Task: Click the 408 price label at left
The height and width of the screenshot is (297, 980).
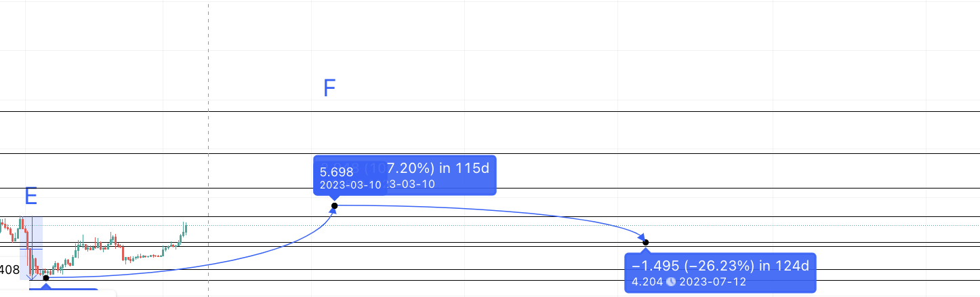Action: [9, 270]
